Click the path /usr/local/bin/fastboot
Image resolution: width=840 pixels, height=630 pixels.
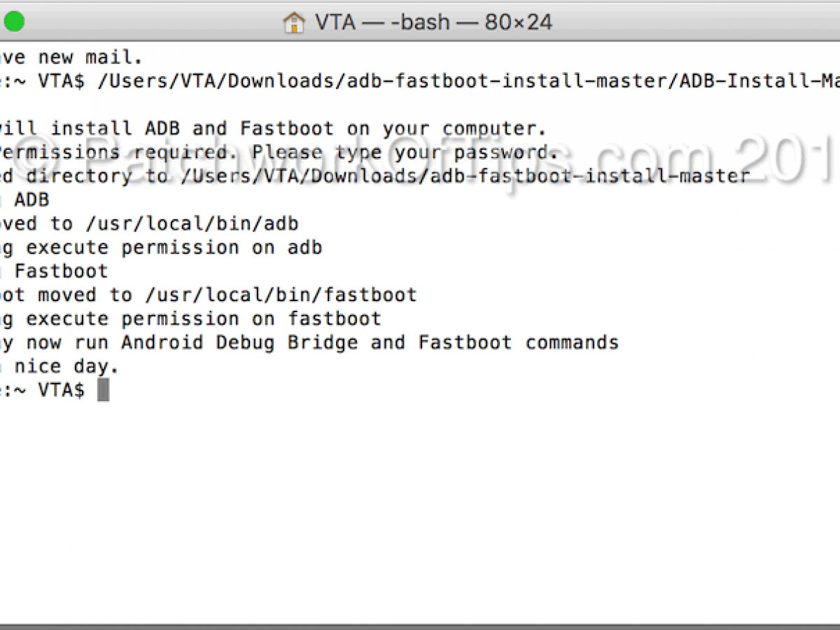point(281,295)
